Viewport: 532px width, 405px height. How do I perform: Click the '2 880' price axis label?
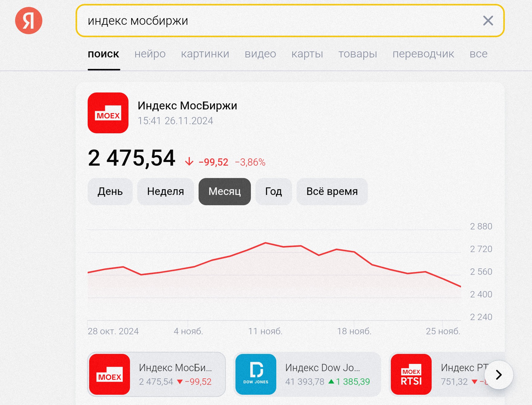pyautogui.click(x=481, y=226)
